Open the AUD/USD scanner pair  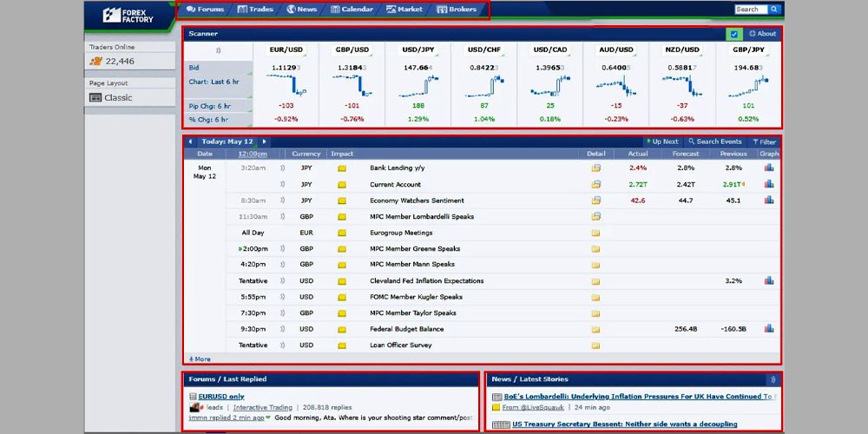pos(616,49)
